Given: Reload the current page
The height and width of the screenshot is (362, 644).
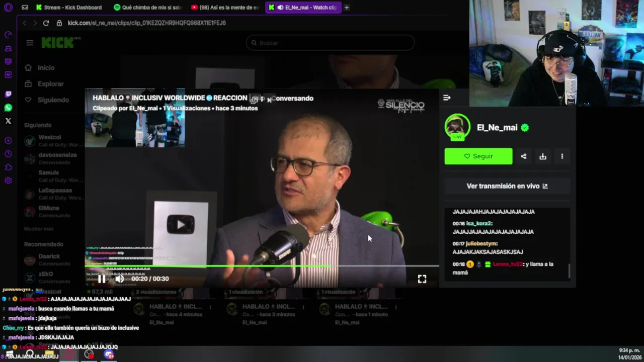Looking at the screenshot, I should tap(46, 23).
